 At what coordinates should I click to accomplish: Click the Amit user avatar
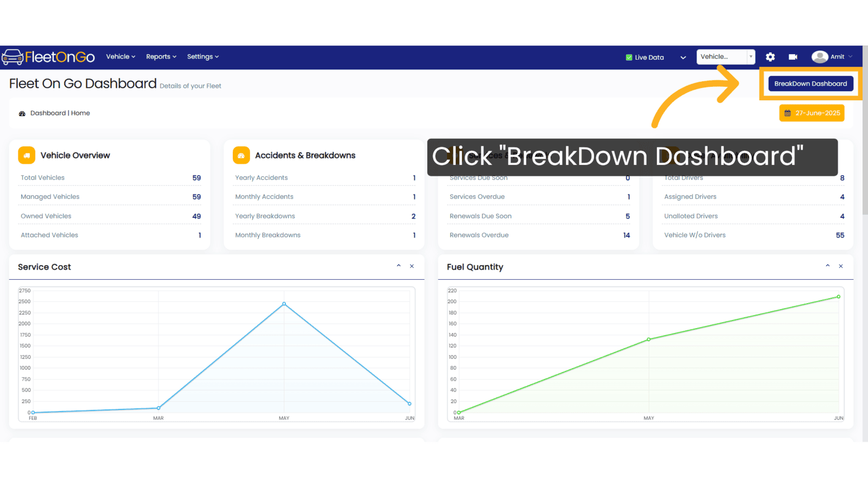click(820, 57)
